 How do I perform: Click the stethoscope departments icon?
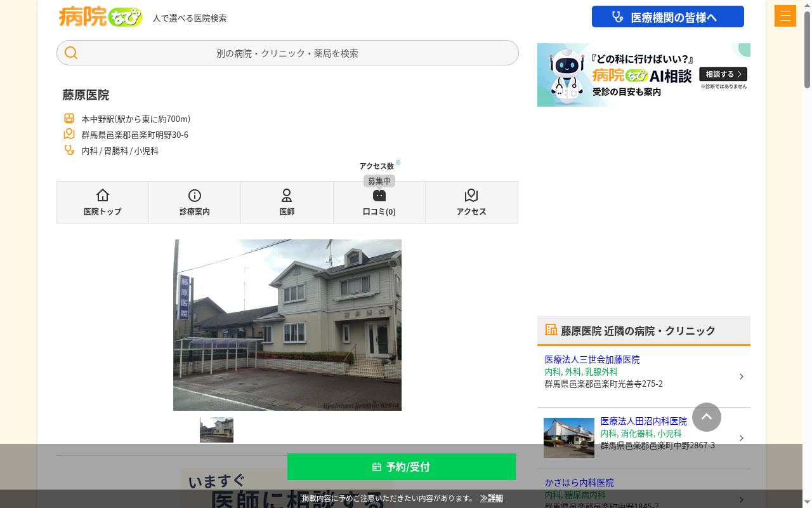pos(69,150)
